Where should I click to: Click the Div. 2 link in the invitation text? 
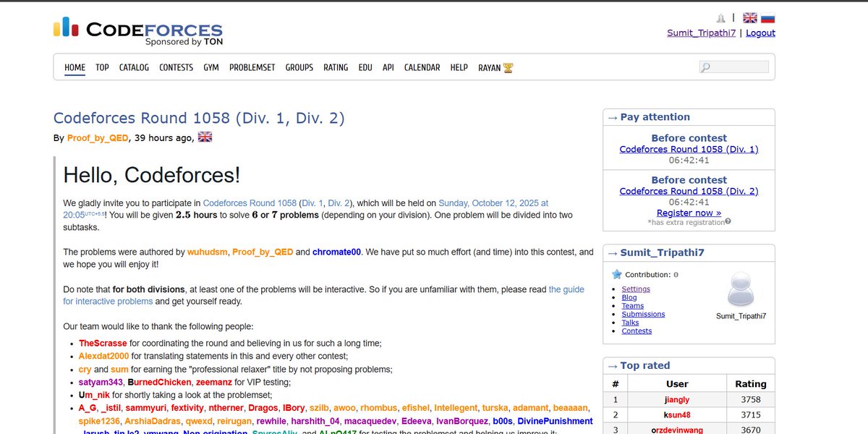tap(337, 203)
